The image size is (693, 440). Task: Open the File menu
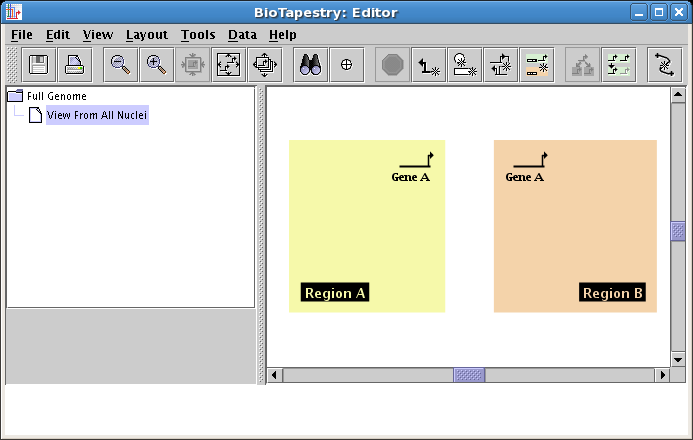(x=21, y=34)
